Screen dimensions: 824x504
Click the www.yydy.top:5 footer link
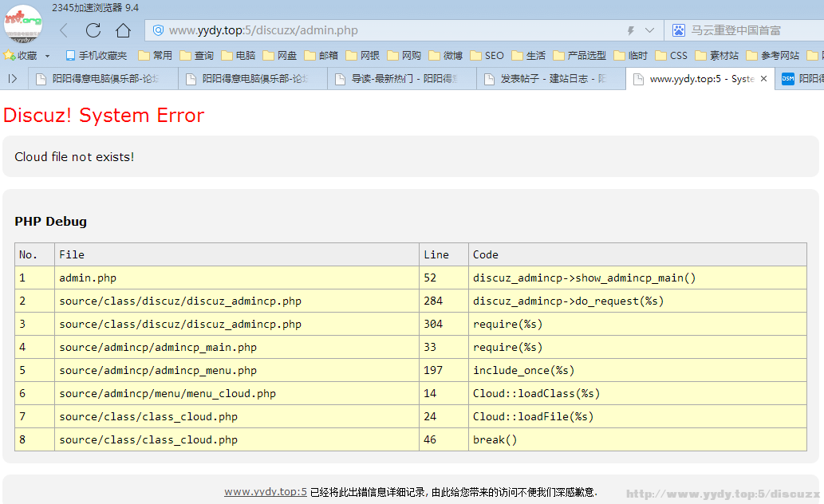(x=266, y=492)
